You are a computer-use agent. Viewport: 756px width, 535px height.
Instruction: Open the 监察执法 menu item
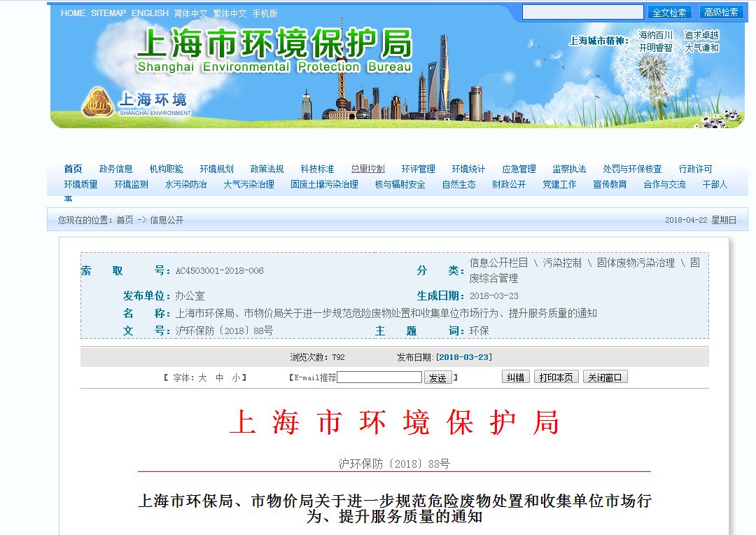click(569, 169)
